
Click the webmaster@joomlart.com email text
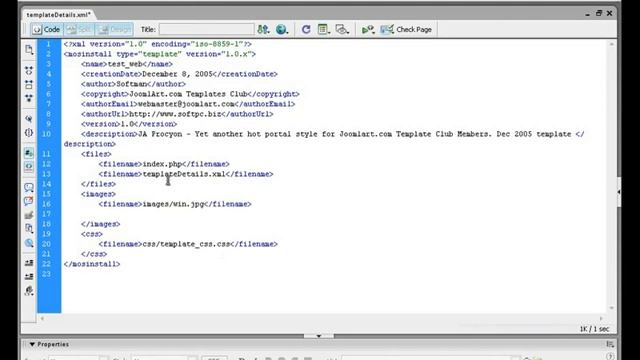pos(186,104)
